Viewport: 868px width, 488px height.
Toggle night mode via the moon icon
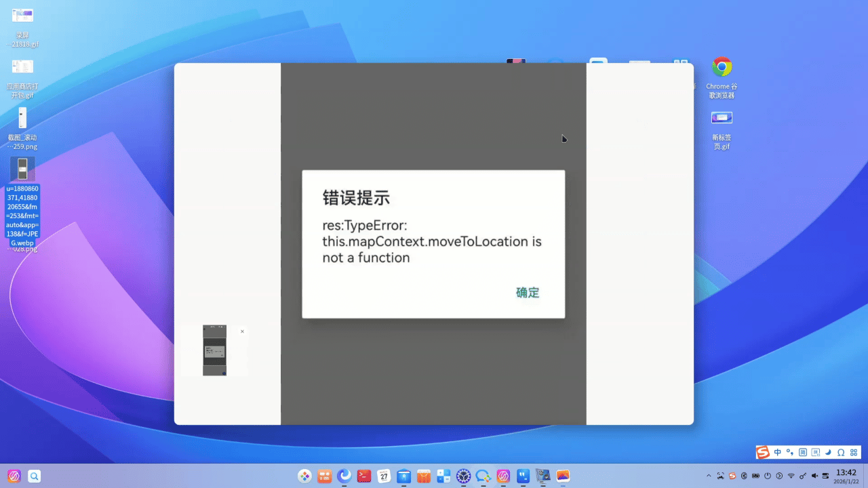pyautogui.click(x=828, y=452)
